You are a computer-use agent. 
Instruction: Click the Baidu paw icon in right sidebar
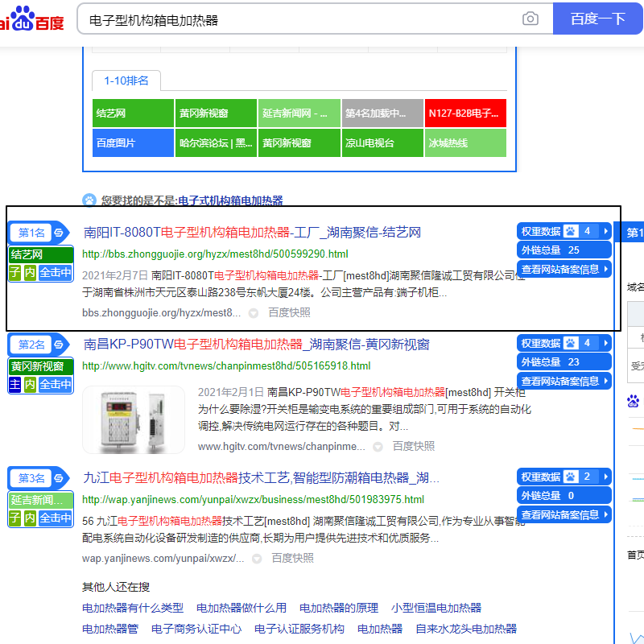coord(633,401)
